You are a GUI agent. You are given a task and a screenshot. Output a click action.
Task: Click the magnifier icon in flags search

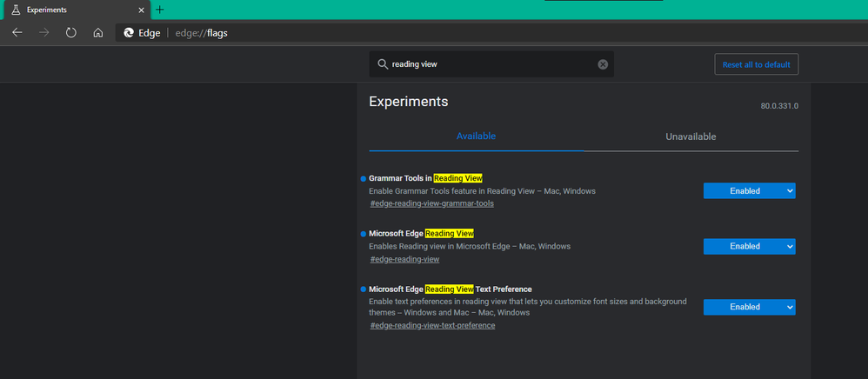(383, 64)
